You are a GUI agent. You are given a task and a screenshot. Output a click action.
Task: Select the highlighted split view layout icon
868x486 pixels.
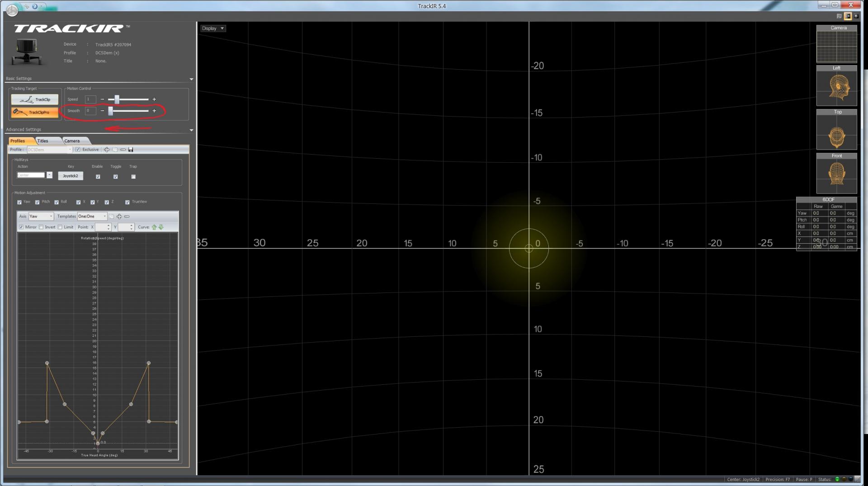[x=848, y=16]
